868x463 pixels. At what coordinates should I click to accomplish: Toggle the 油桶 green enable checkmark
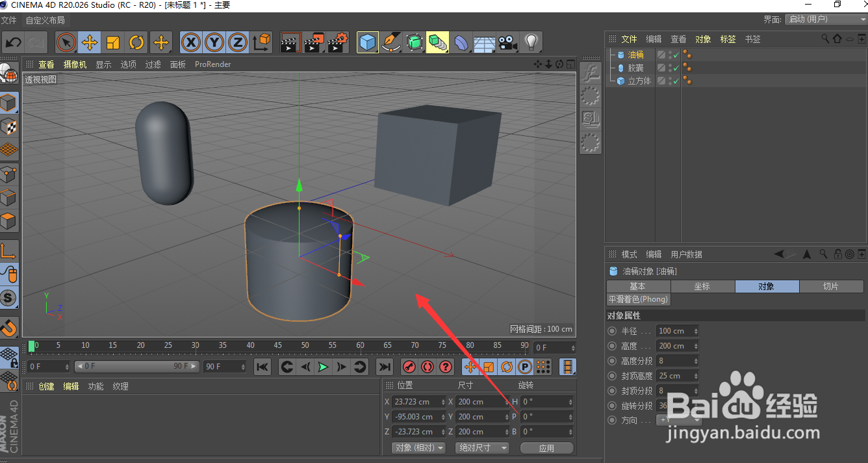(676, 55)
